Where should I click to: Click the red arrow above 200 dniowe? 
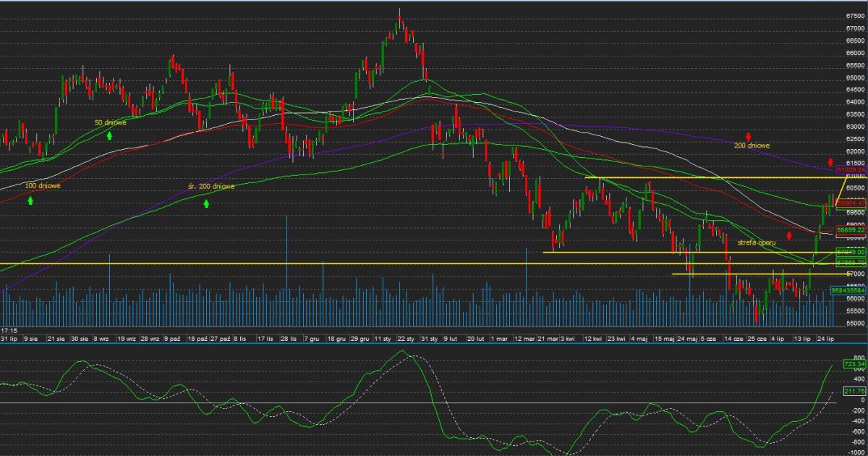coord(749,136)
